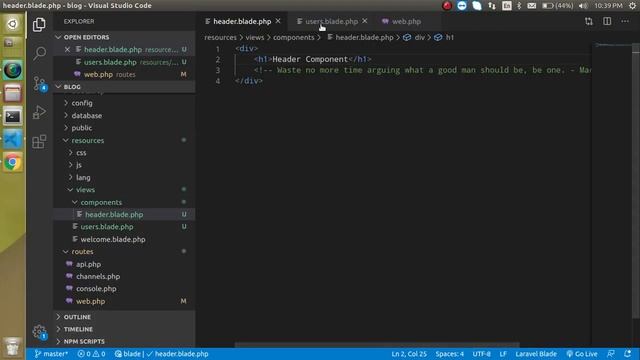Collapse the Open Editors section

[x=124, y=37]
